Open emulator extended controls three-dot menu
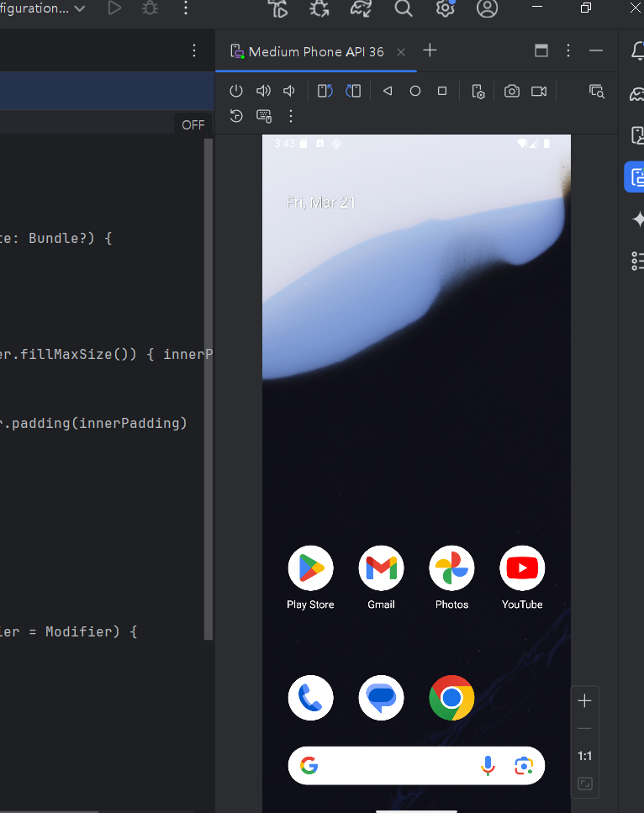Screen dimensions: 644x813 tap(291, 116)
